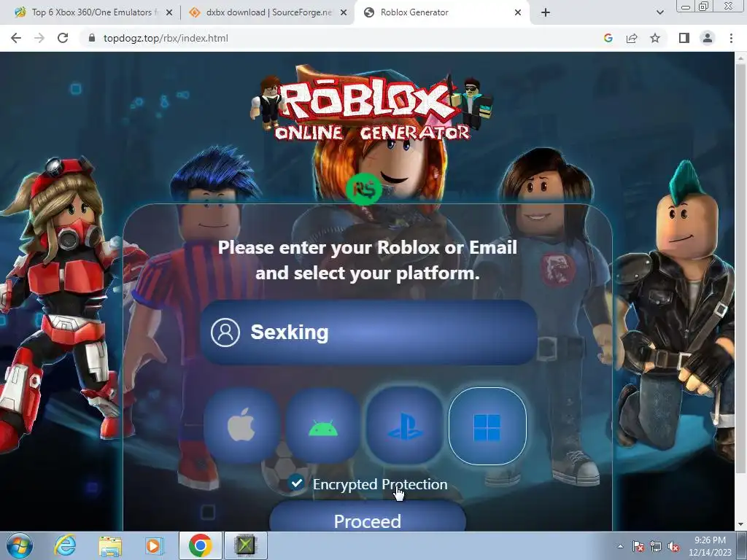The height and width of the screenshot is (560, 747).
Task: Close the dxbx download SourceForge tab
Action: coord(344,13)
